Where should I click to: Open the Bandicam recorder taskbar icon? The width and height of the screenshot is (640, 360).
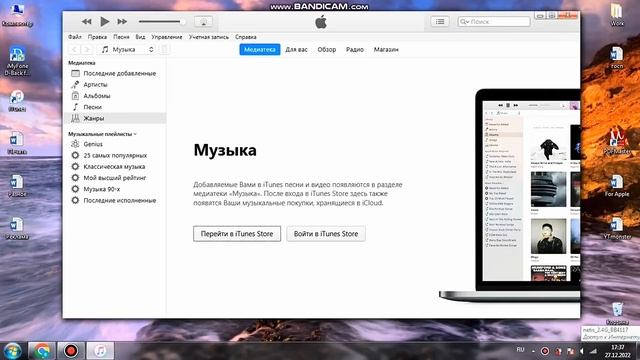click(x=71, y=351)
